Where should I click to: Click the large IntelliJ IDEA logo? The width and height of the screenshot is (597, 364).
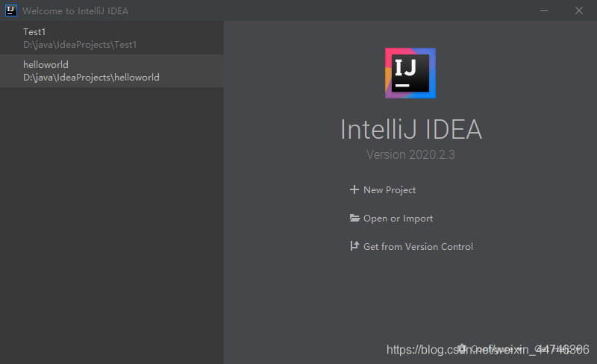(410, 73)
